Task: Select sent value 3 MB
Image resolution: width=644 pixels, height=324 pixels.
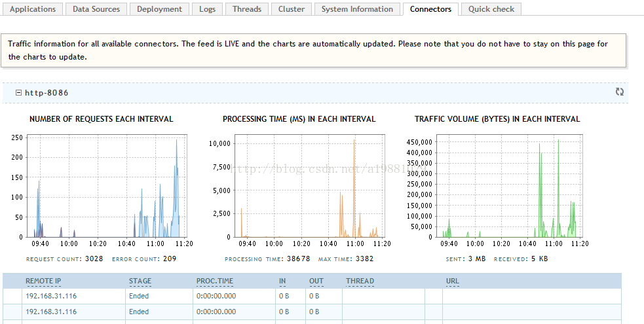Action: 477,259
